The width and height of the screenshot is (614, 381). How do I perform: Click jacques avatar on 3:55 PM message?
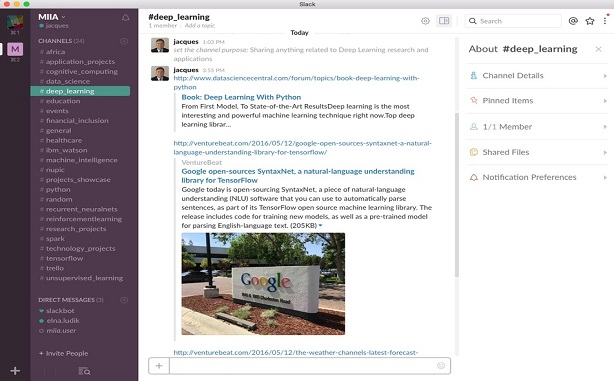160,73
